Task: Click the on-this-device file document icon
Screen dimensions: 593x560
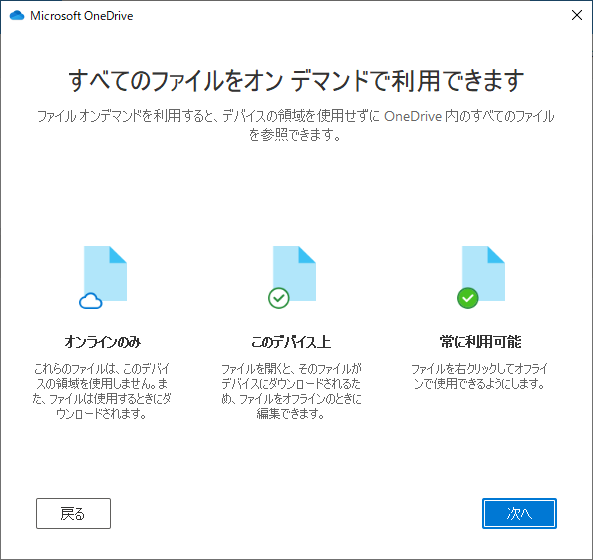Action: 294,273
